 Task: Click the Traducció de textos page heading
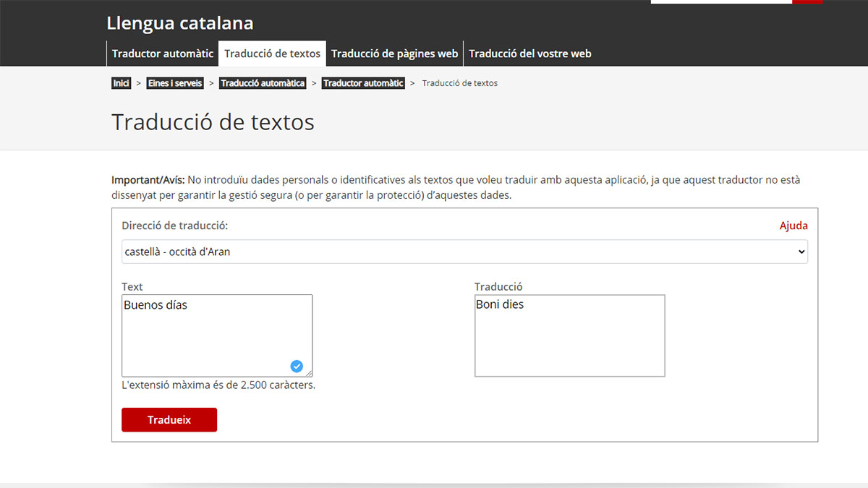213,122
